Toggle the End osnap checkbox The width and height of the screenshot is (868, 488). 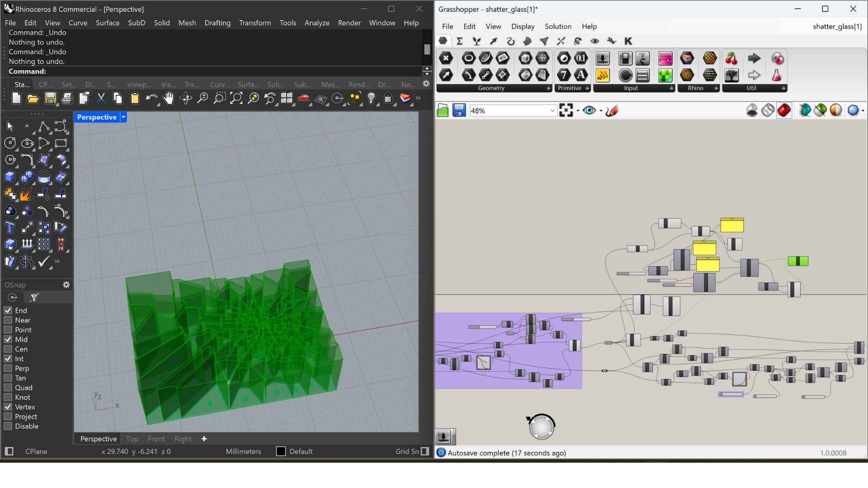point(8,310)
